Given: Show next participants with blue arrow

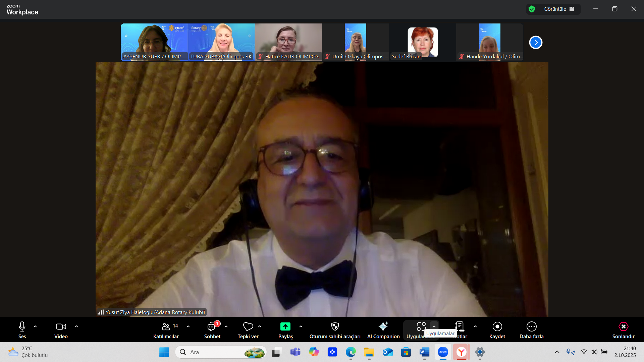Looking at the screenshot, I should pos(536,43).
